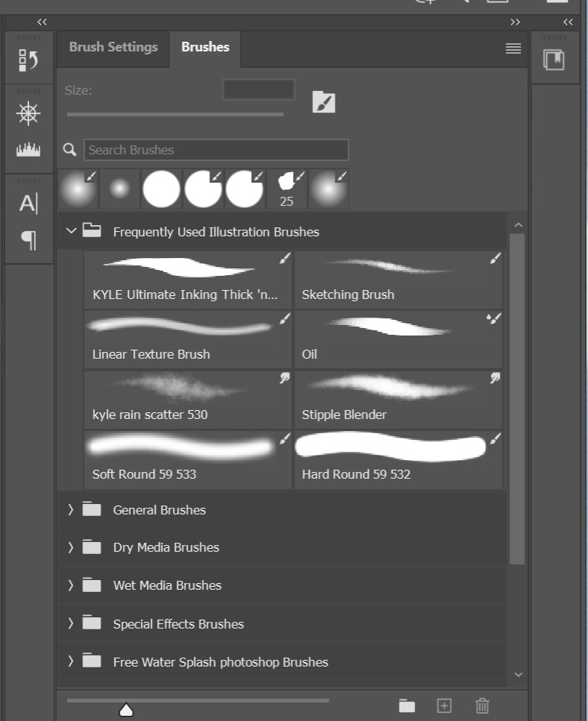Open the Brushes panel hamburger menu
Viewport: 588px width, 721px height.
[513, 48]
